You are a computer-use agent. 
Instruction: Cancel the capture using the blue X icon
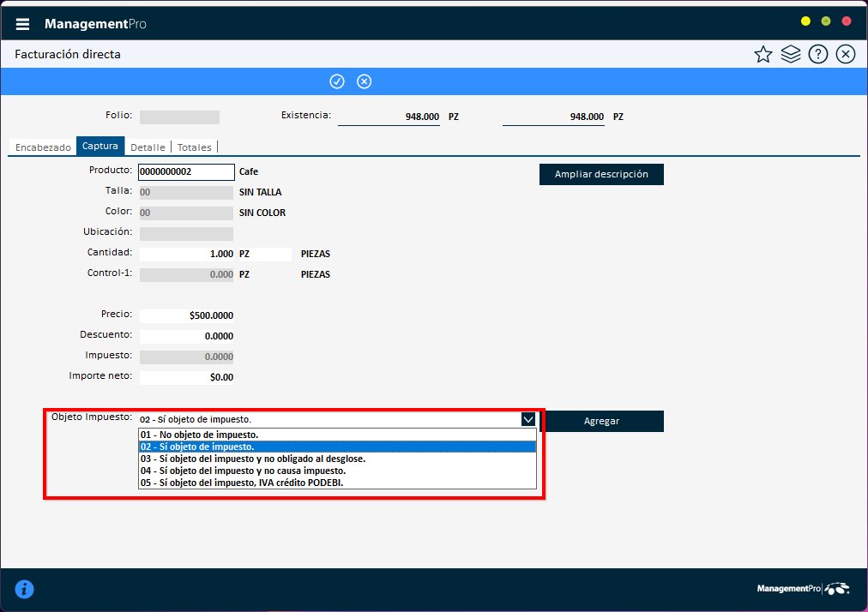click(x=364, y=81)
